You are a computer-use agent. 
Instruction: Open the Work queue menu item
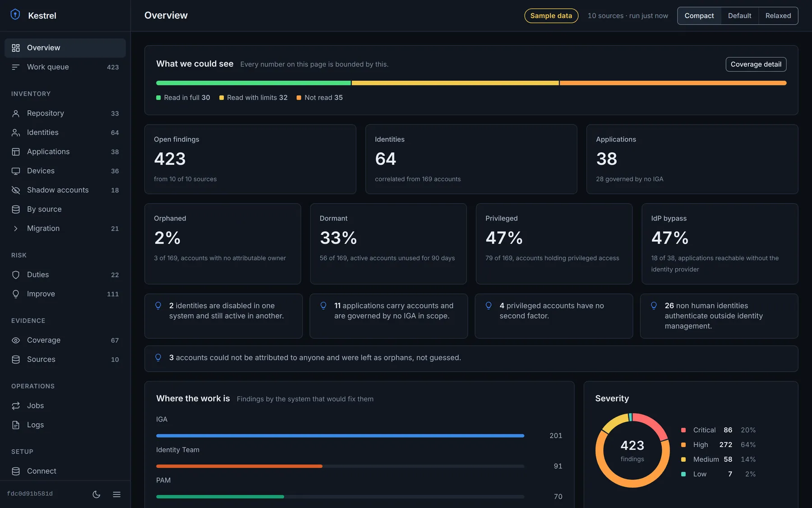click(65, 67)
